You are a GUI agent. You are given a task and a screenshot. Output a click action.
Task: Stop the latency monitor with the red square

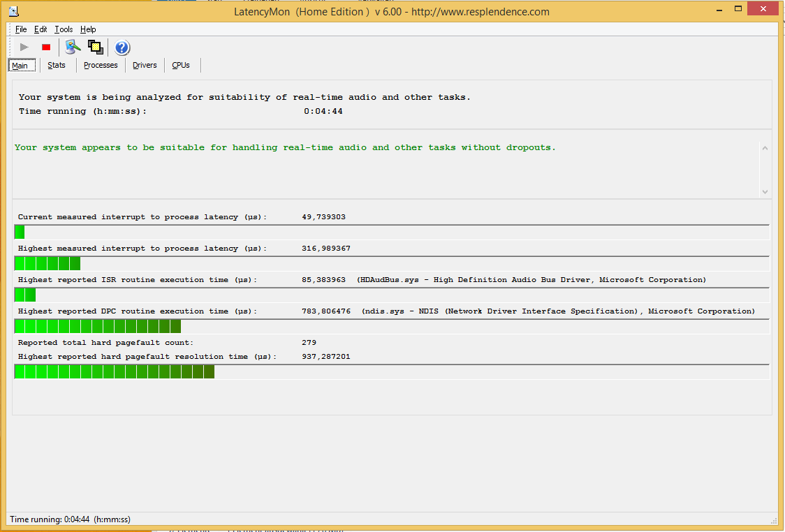tap(46, 47)
